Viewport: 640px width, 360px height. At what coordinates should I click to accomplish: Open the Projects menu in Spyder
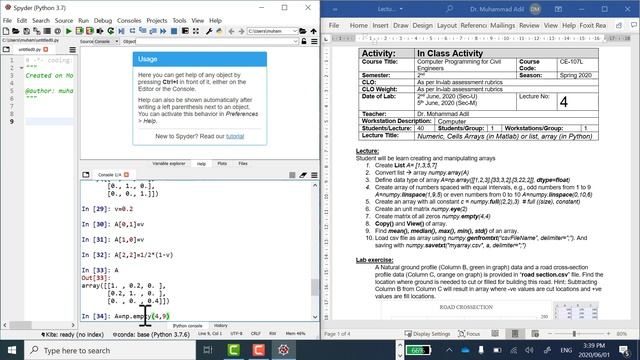pos(157,20)
